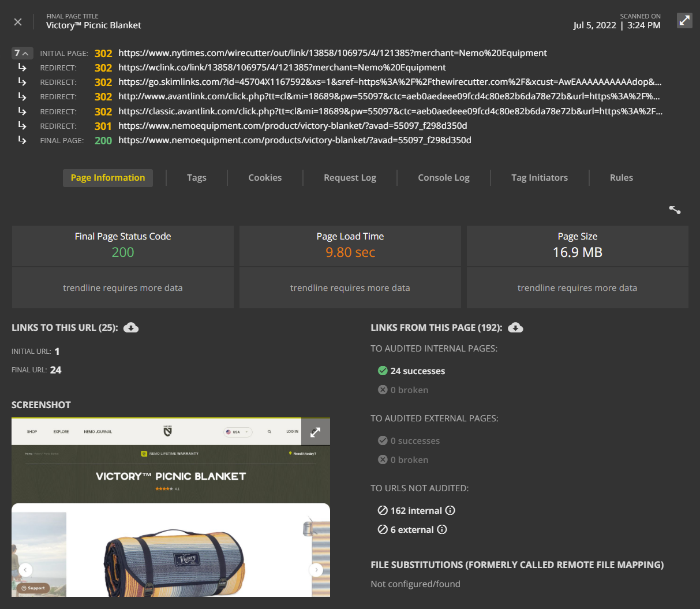Download the Links From This Page list
This screenshot has height=609, width=700.
[x=515, y=328]
